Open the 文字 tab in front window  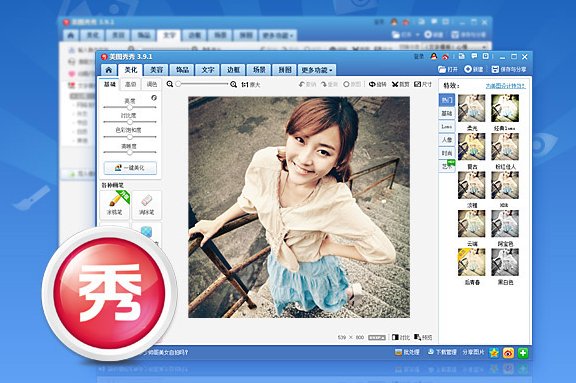(208, 70)
